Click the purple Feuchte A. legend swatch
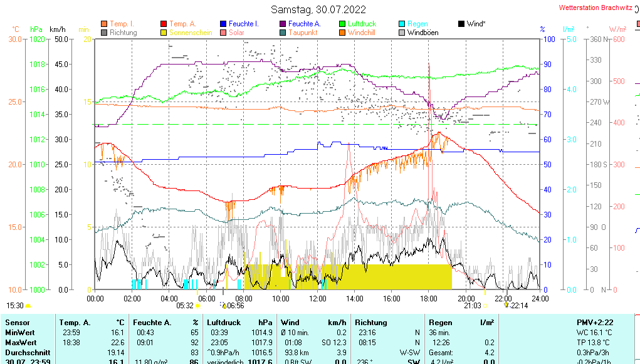This screenshot has width=640, height=364. click(x=283, y=24)
